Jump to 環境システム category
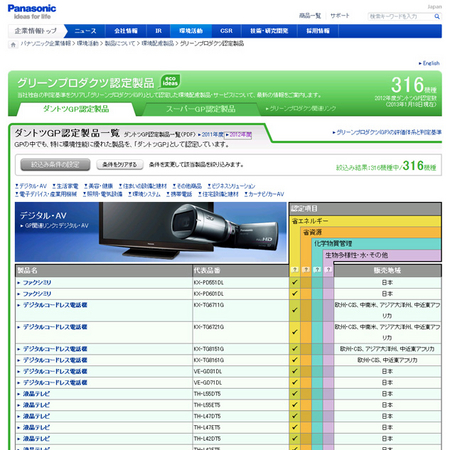 pyautogui.click(x=144, y=194)
